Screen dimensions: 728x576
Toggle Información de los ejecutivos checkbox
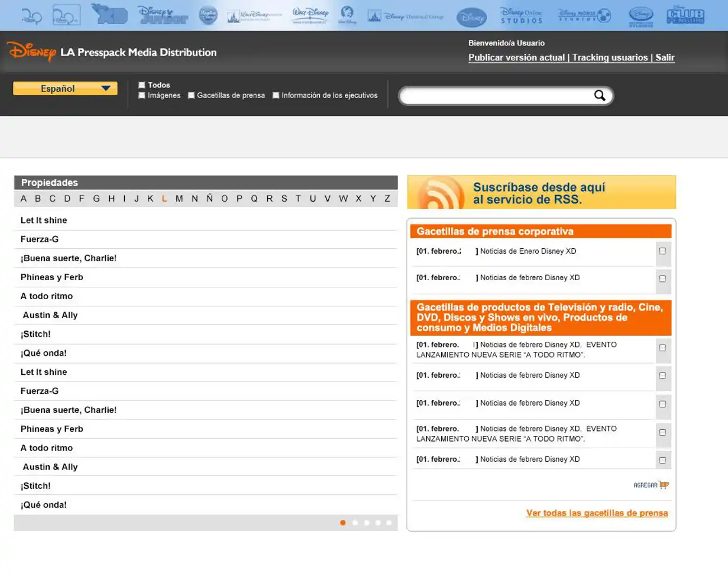(276, 95)
